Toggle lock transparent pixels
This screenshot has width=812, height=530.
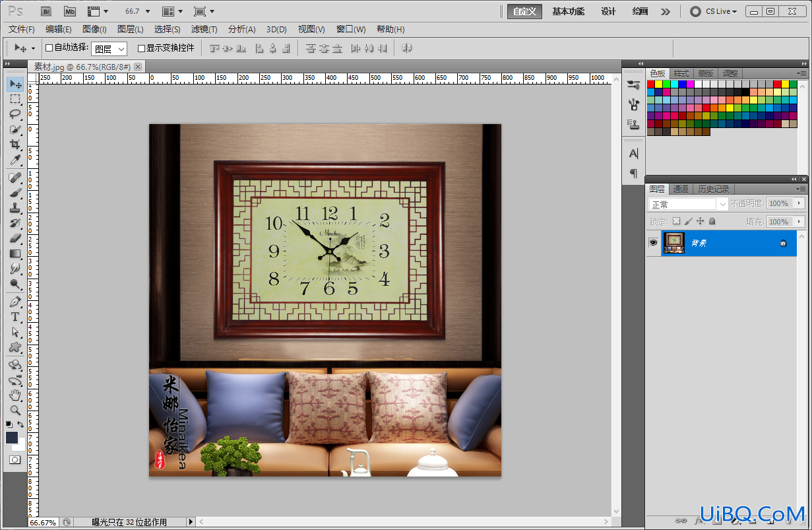click(676, 222)
